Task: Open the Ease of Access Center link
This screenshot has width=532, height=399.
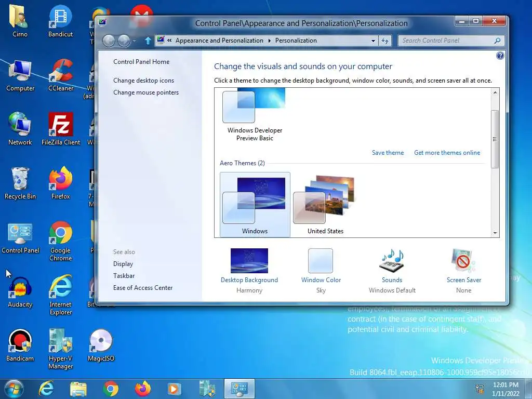Action: tap(143, 288)
